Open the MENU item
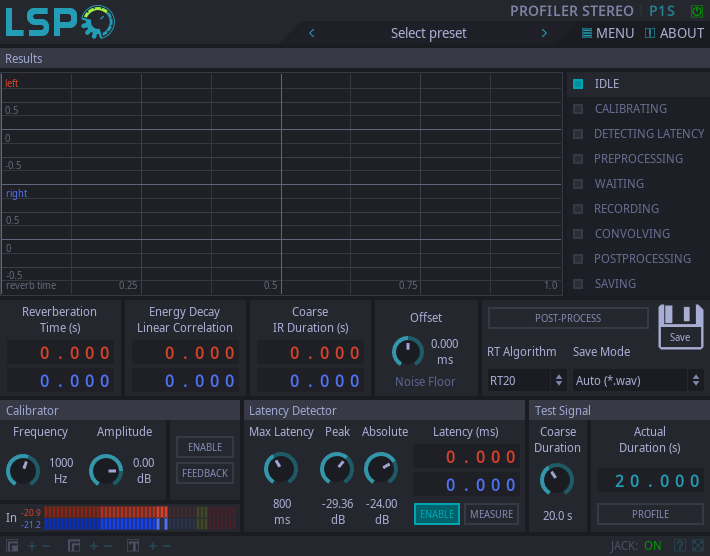The image size is (710, 556). (x=608, y=33)
